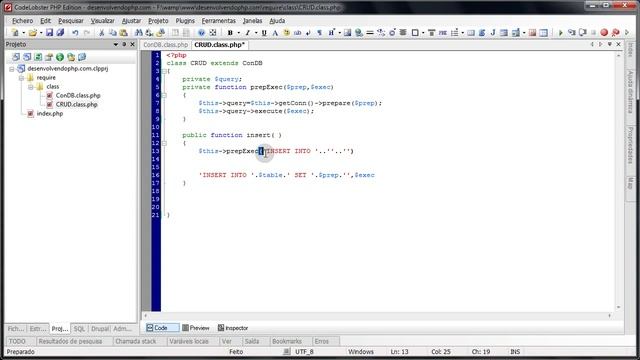The width and height of the screenshot is (640, 360).
Task: Open the Pesquisar menu
Action: tap(71, 20)
